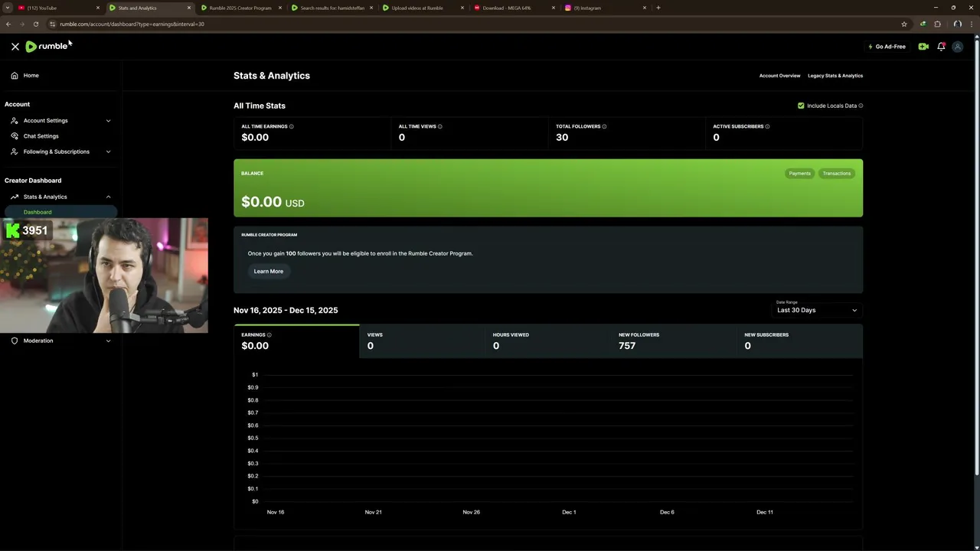Click the Rumble logo

47,46
